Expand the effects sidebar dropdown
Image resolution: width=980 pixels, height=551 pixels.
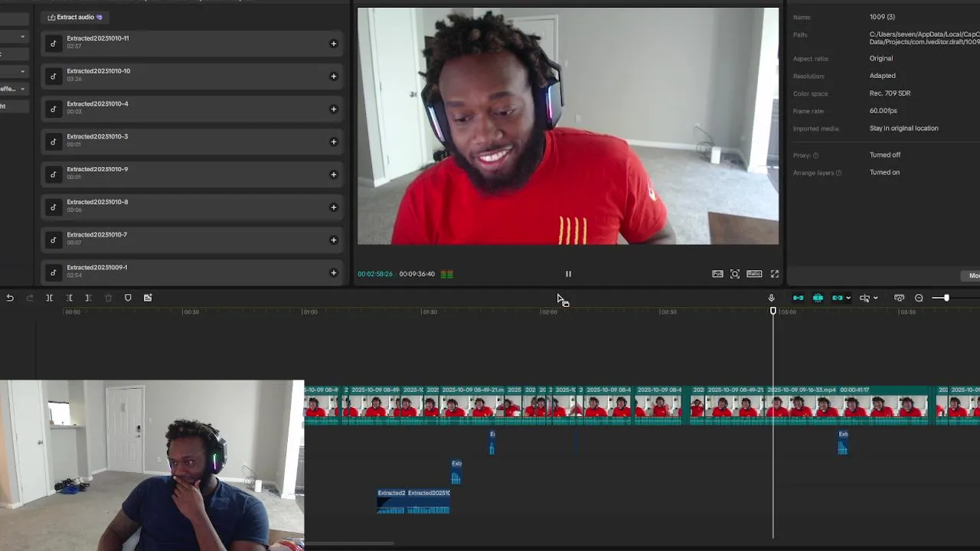[22, 89]
